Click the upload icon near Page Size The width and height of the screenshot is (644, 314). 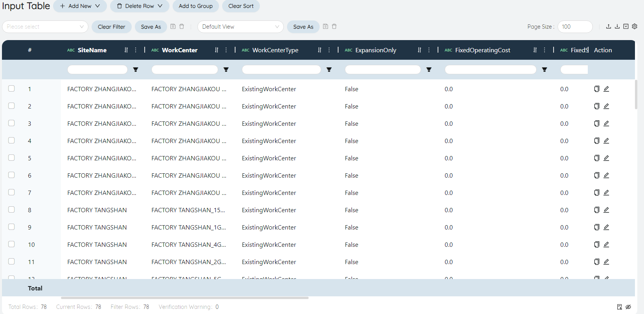608,26
